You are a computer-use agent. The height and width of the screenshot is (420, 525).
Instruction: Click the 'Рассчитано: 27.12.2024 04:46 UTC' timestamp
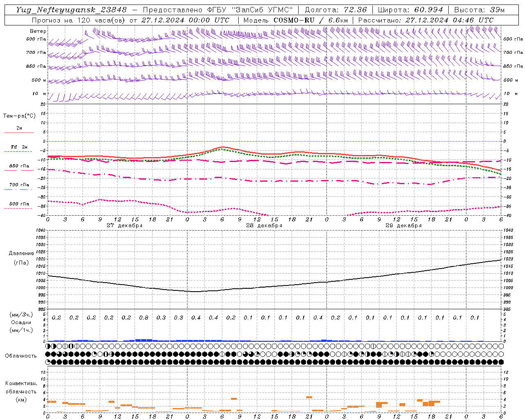point(426,20)
